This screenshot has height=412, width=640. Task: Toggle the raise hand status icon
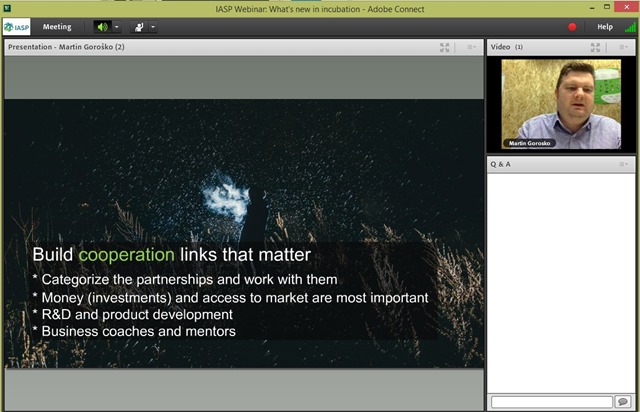coord(139,27)
